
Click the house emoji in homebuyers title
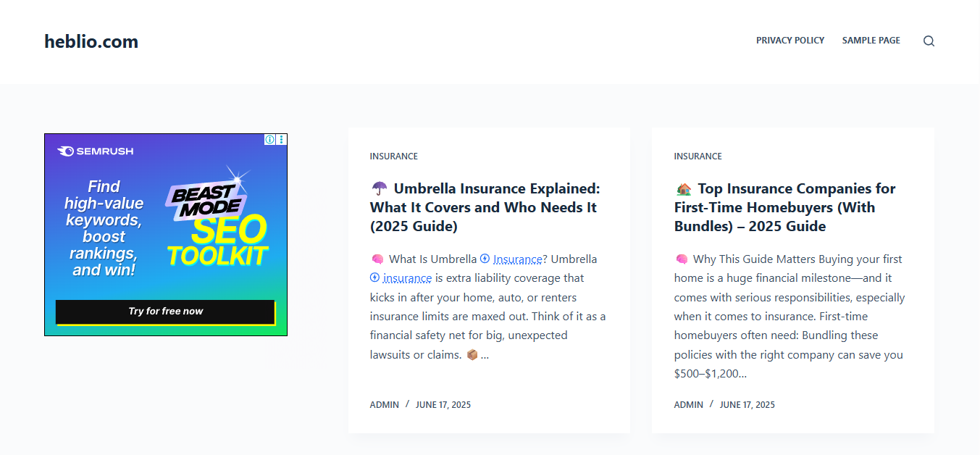683,189
